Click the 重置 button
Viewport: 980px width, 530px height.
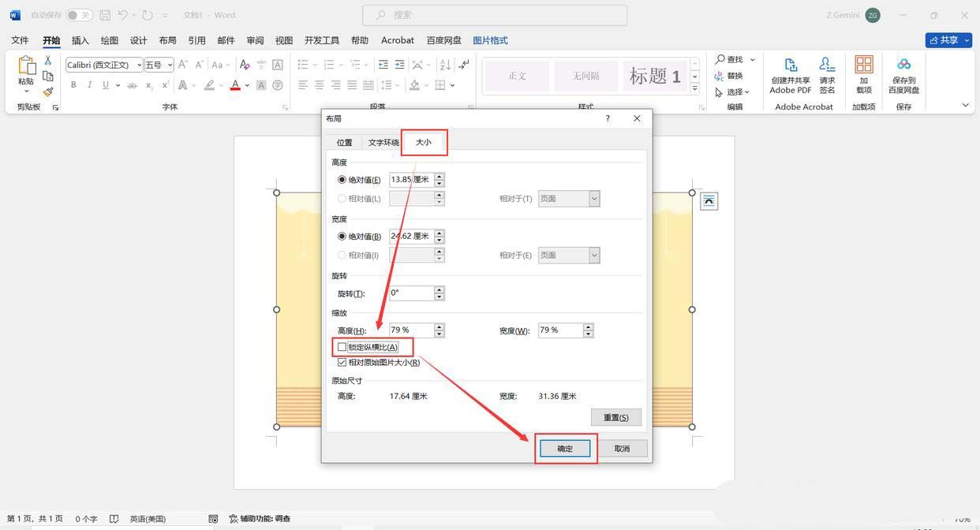[x=615, y=416]
